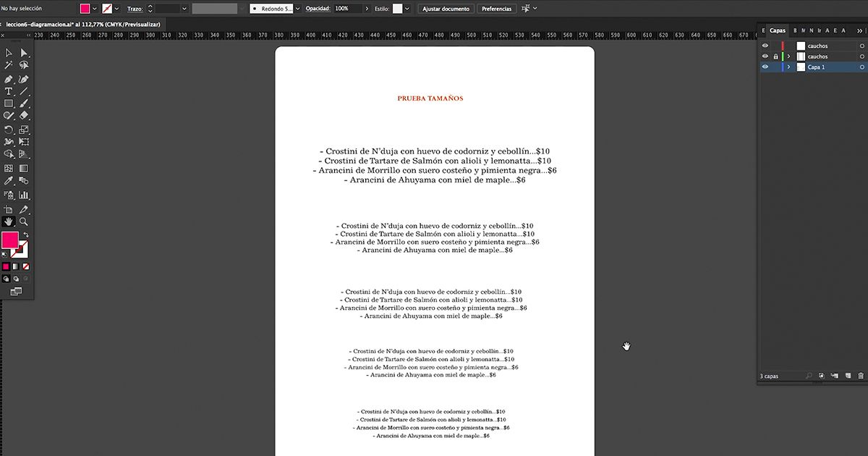Click the Ajustar documento button
Image resolution: width=868 pixels, height=456 pixels.
[x=446, y=9]
